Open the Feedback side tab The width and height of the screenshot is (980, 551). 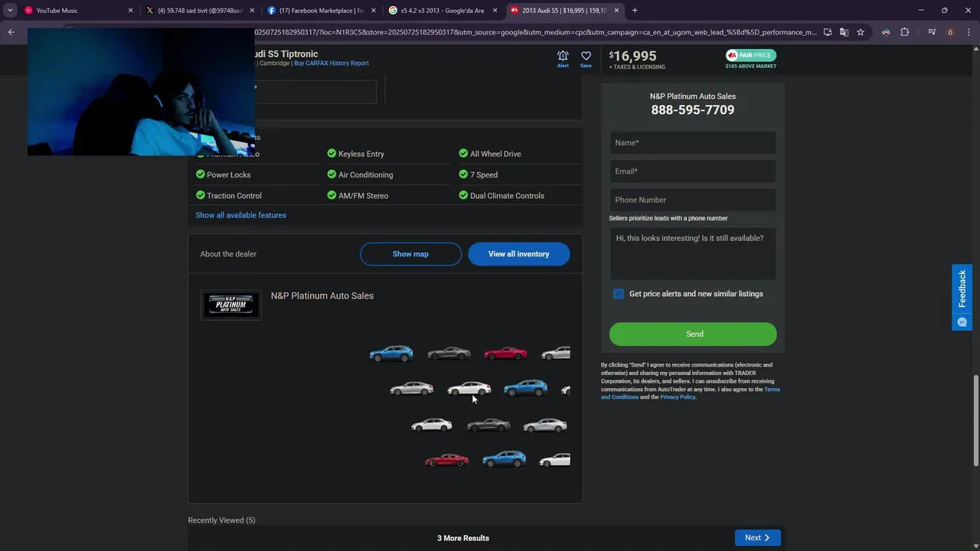click(962, 289)
